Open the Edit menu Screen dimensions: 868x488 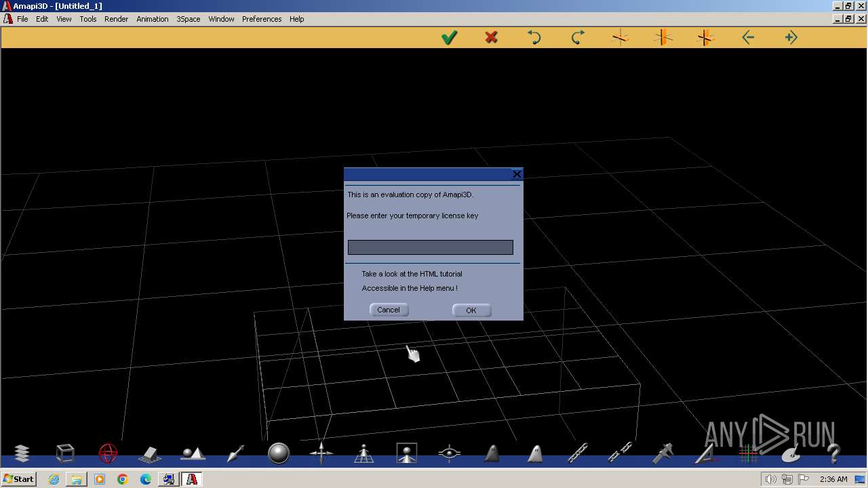(x=42, y=19)
